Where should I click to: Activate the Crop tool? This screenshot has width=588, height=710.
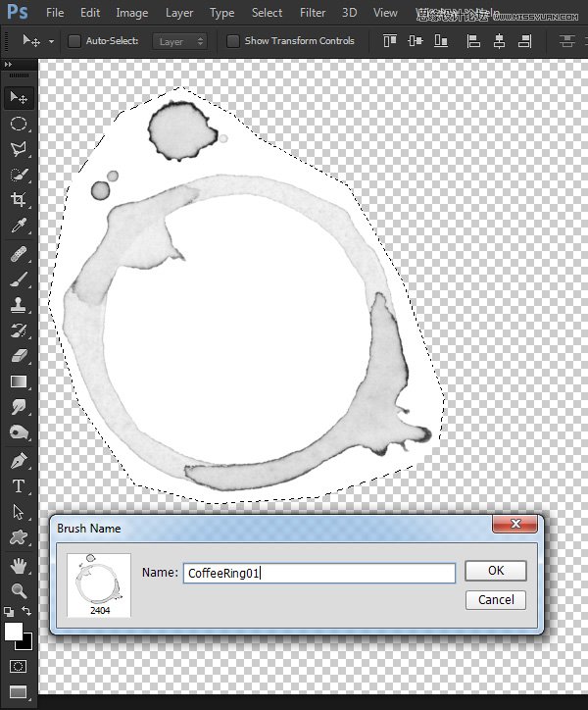19,200
